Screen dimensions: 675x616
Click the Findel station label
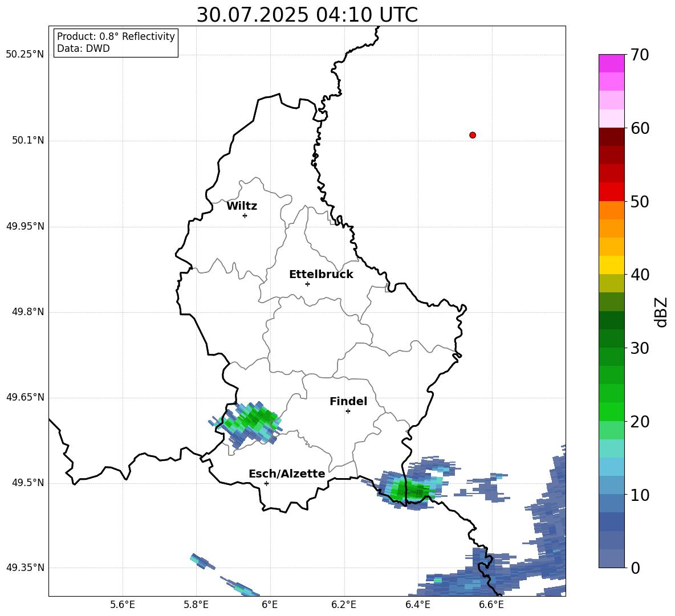coord(348,401)
